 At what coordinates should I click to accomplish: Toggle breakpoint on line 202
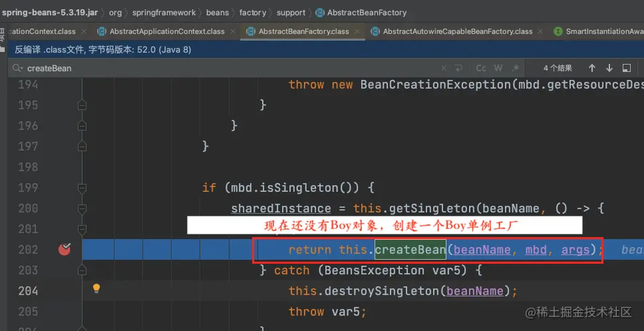pyautogui.click(x=65, y=249)
